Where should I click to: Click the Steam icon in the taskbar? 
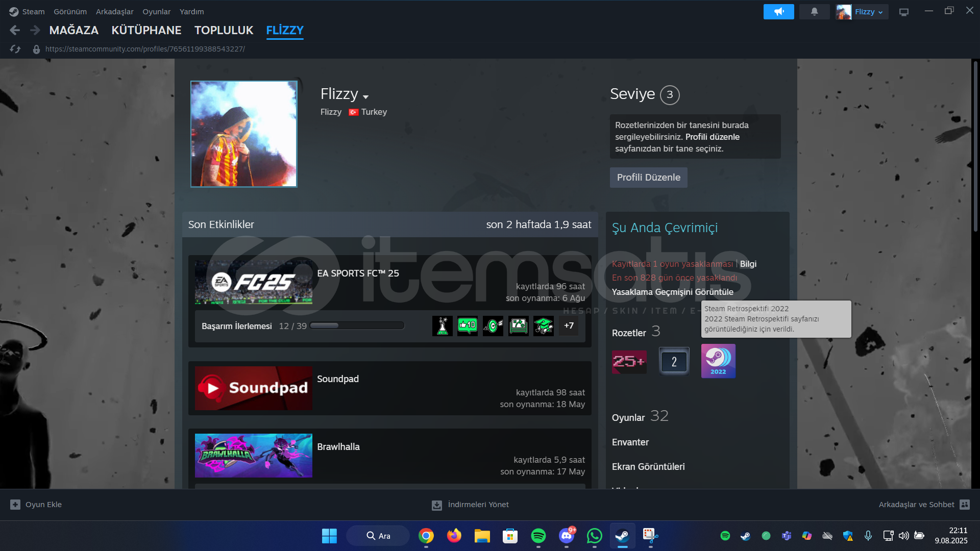[x=622, y=536]
